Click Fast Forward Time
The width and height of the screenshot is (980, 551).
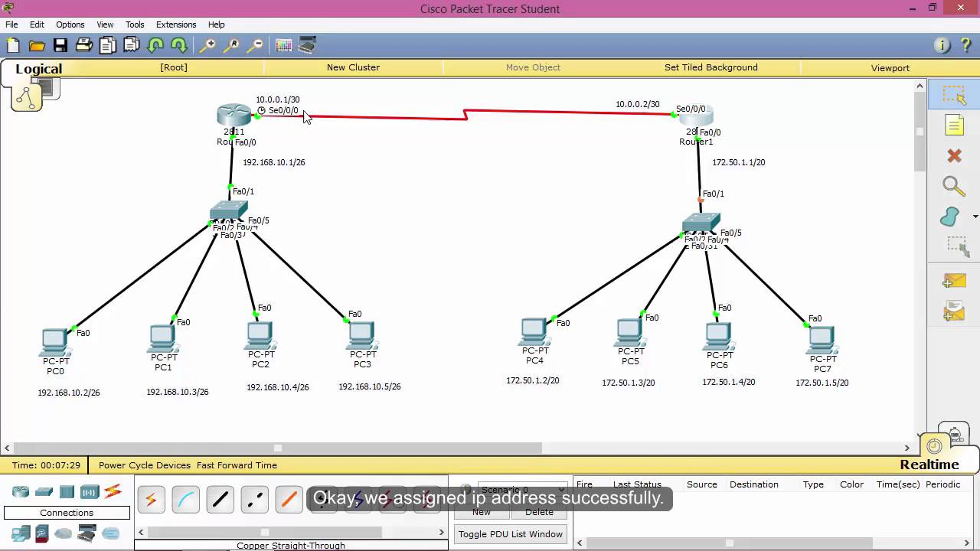(237, 465)
